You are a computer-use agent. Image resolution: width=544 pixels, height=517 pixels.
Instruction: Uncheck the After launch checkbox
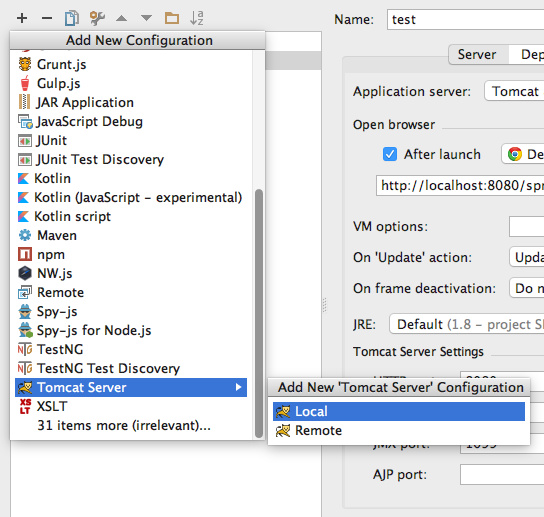click(390, 154)
